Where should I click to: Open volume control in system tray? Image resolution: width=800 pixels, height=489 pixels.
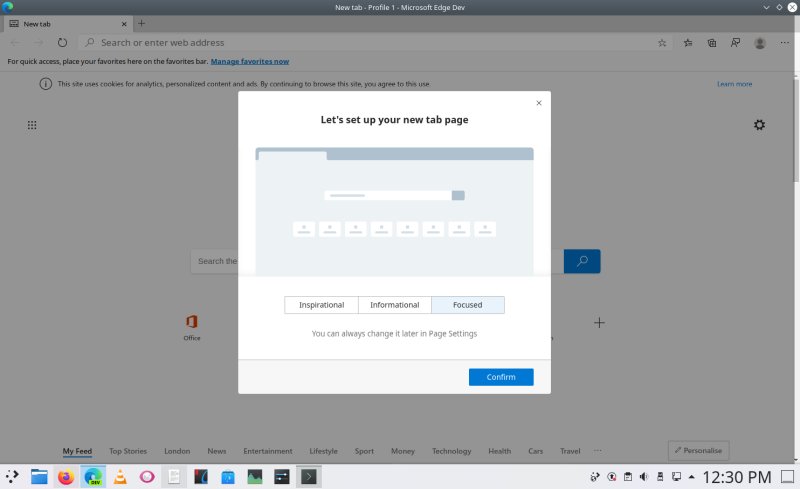click(x=644, y=477)
